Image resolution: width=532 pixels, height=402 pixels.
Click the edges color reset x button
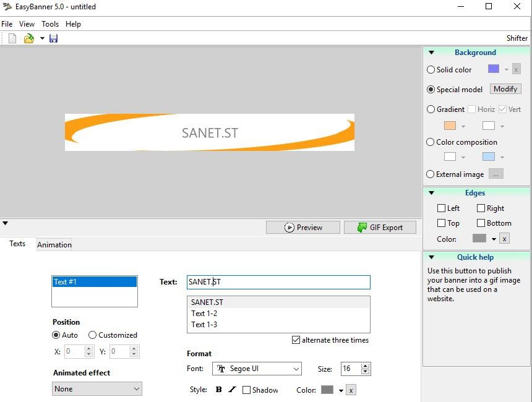[505, 239]
